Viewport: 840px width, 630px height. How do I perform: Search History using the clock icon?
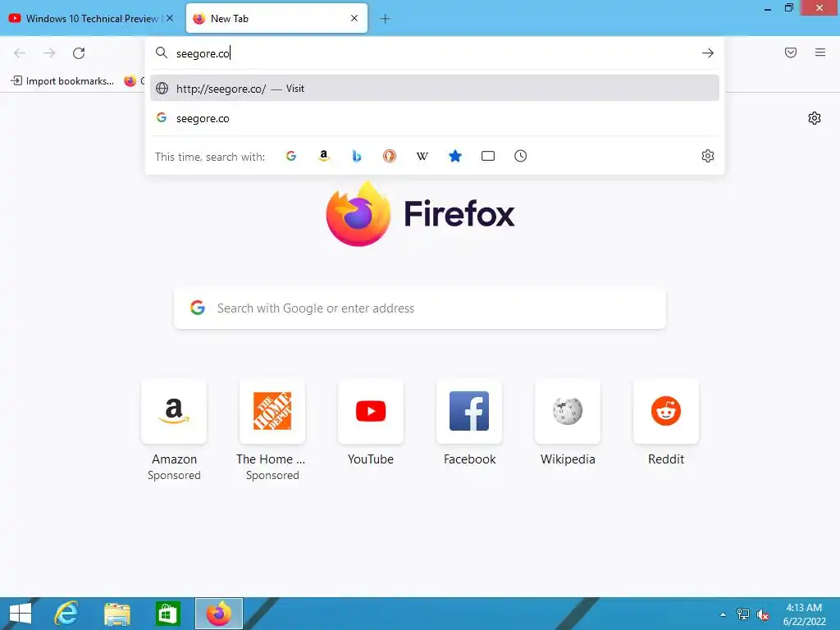[521, 156]
